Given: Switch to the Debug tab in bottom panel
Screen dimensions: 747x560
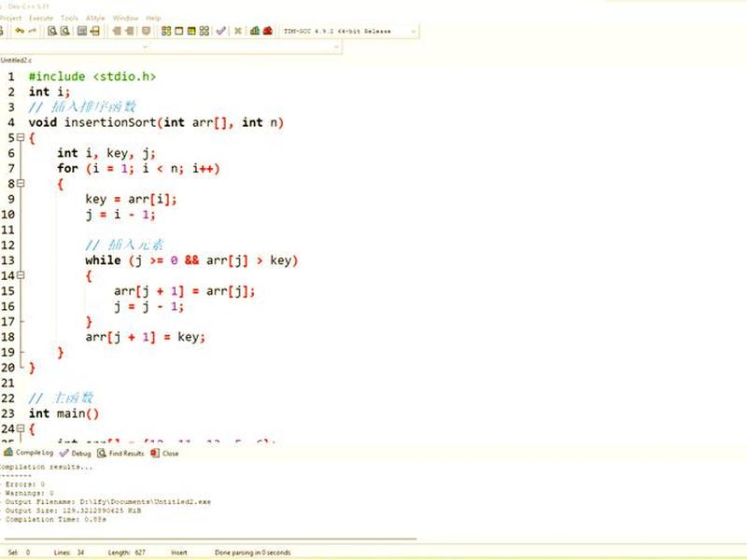Looking at the screenshot, I should [76, 453].
